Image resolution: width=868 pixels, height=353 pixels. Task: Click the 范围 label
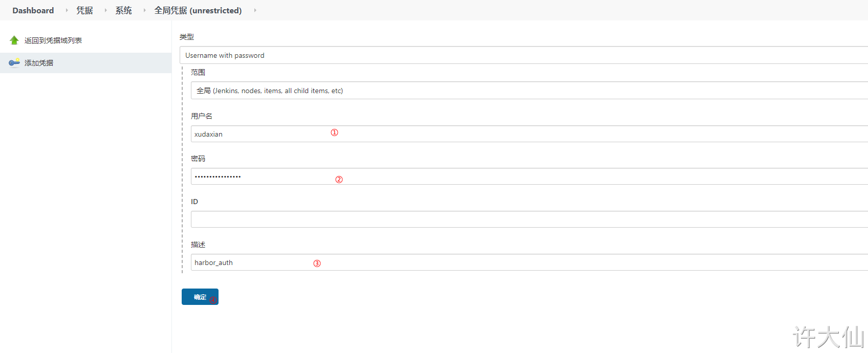(x=198, y=72)
